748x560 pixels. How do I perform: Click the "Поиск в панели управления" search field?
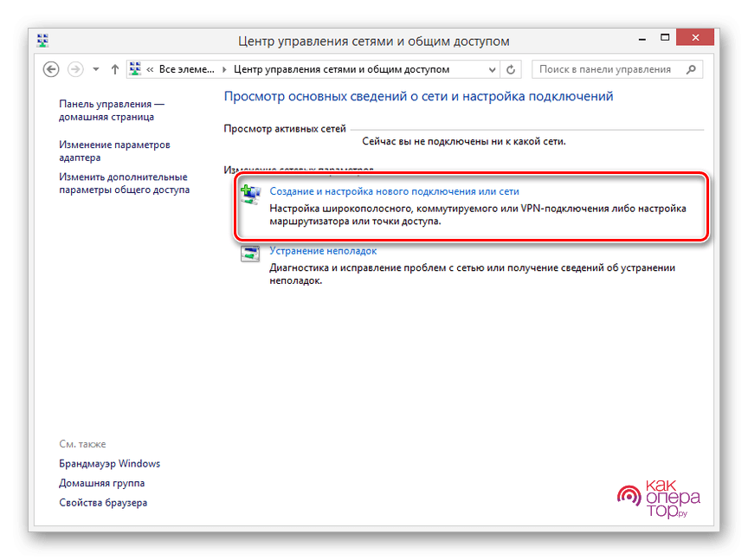tap(606, 69)
